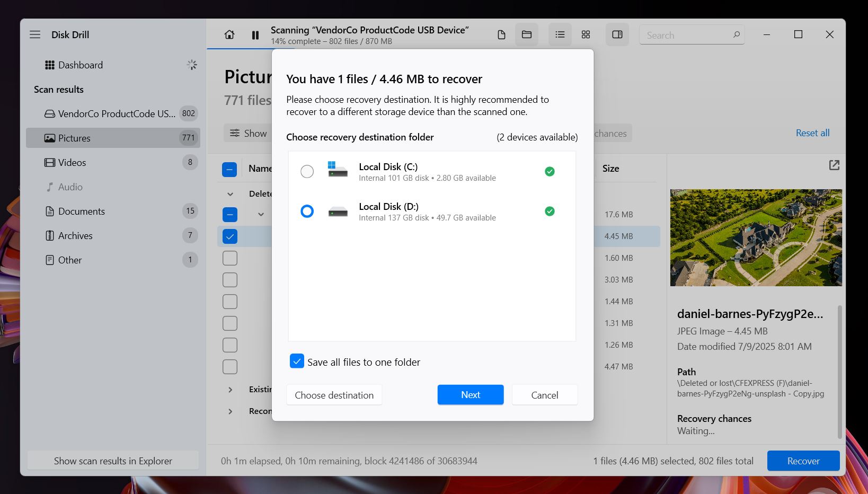Expand the Reconstructed group chevron
Screen dimensions: 868x494
230,411
